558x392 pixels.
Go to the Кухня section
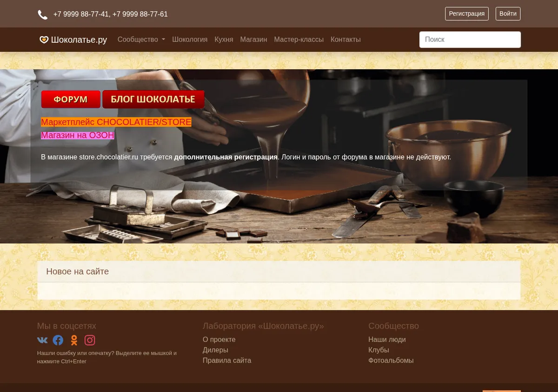click(x=224, y=39)
